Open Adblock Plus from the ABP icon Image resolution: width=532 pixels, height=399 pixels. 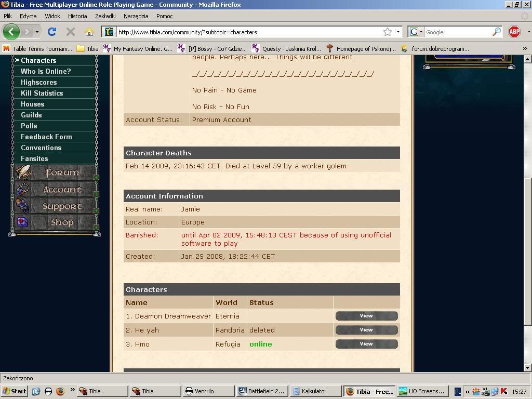pos(514,32)
